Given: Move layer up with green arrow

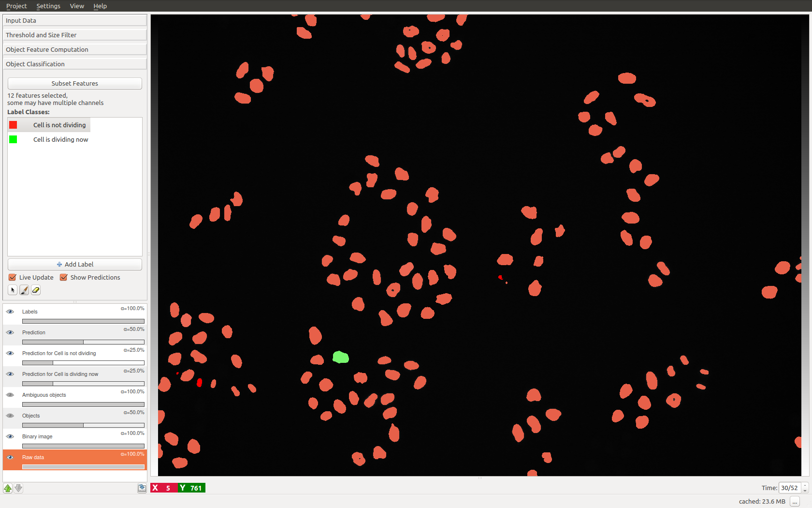Looking at the screenshot, I should coord(8,488).
